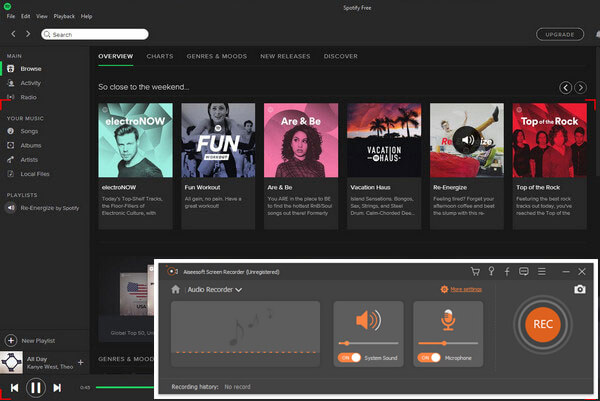Open the Edit menu
The height and width of the screenshot is (401, 600).
coord(26,16)
